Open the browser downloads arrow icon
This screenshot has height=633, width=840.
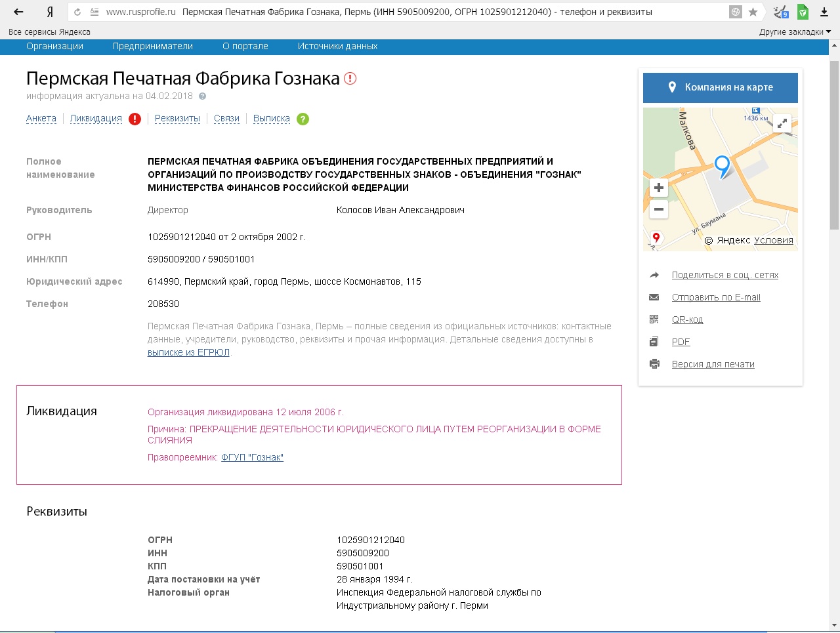coord(824,12)
